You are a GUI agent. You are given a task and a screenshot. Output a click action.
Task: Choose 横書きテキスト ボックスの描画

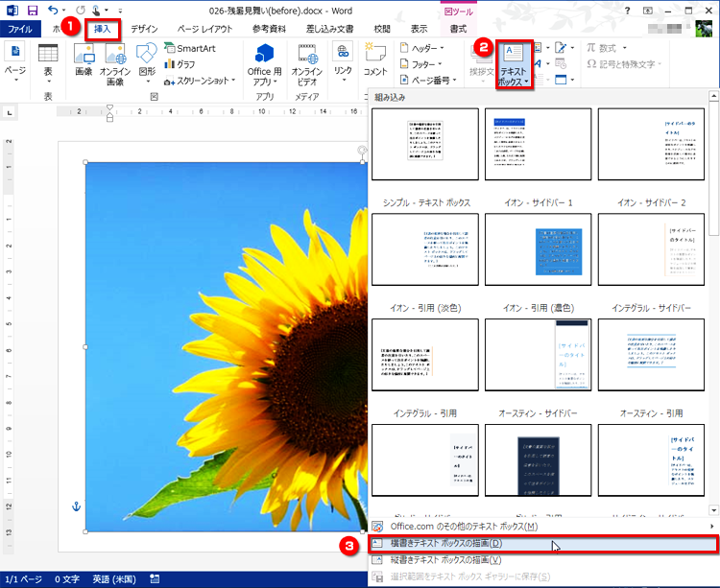tap(543, 544)
